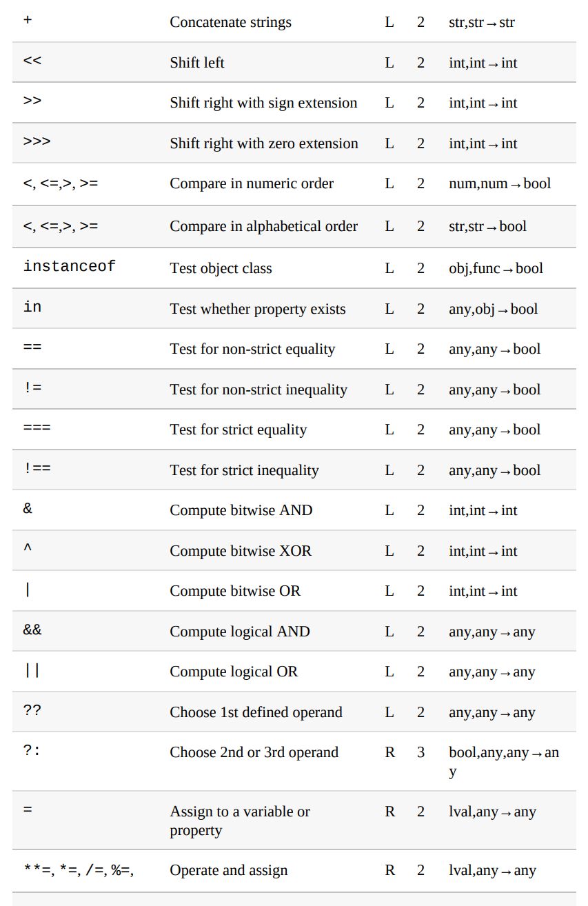Click 'Compute bitwise XOR' text
This screenshot has width=588, height=906.
(x=241, y=551)
